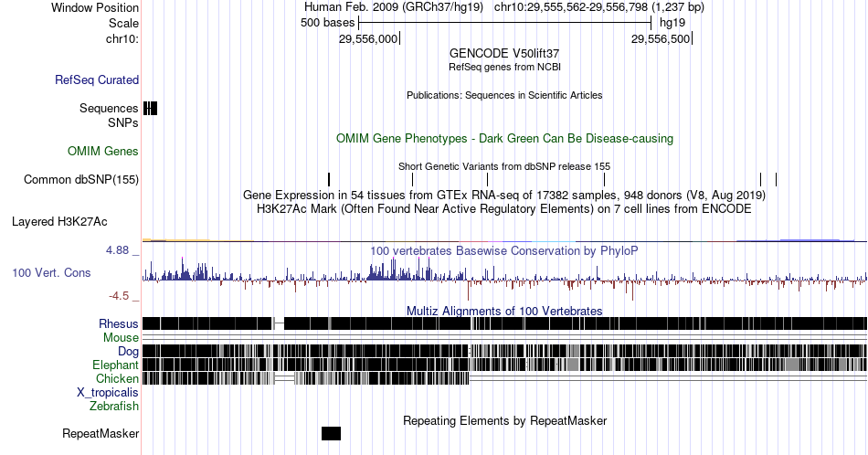Click the 100 Vert. Cons track label
The height and width of the screenshot is (455, 868).
click(51, 272)
